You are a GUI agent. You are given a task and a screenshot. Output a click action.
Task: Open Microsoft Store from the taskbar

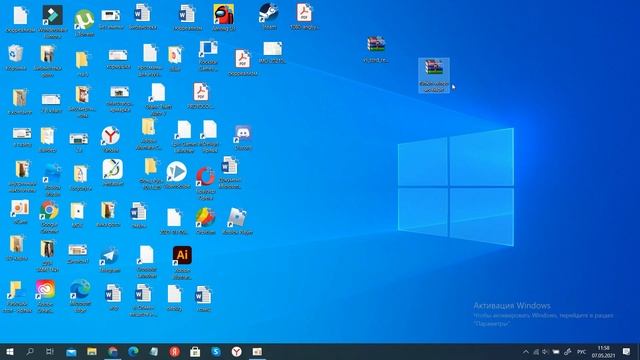coord(195,351)
